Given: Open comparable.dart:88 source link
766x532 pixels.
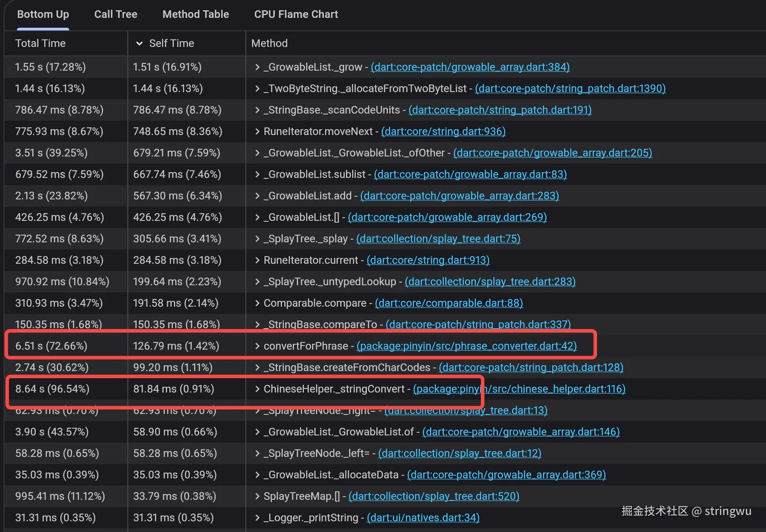Looking at the screenshot, I should 449,303.
